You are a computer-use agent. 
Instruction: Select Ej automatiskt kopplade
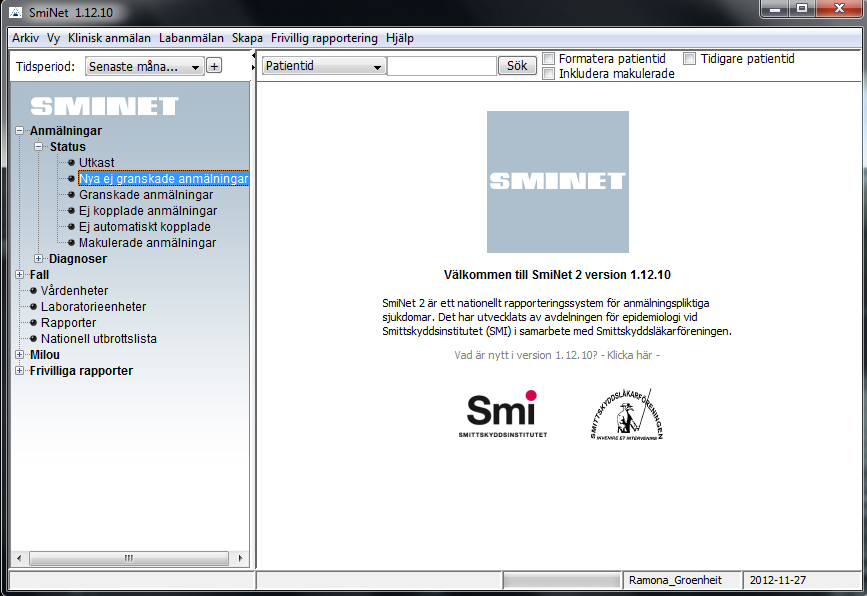click(144, 227)
